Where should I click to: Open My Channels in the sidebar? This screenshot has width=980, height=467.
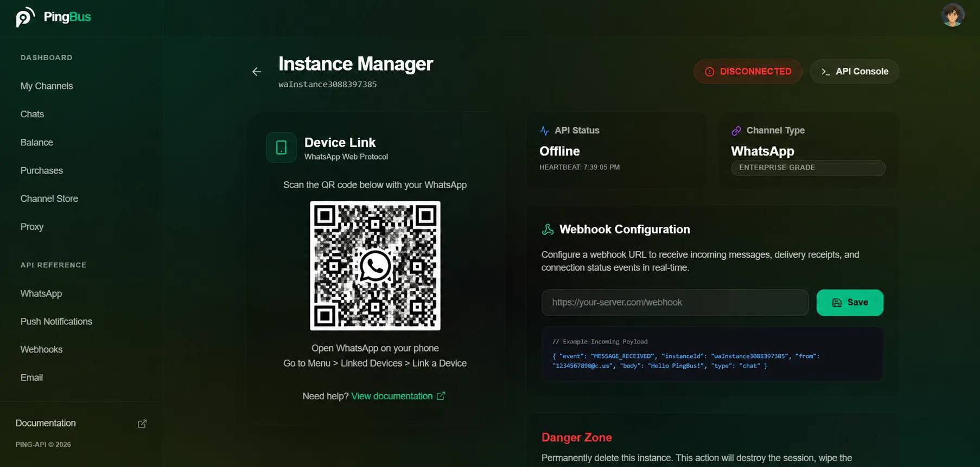click(47, 86)
